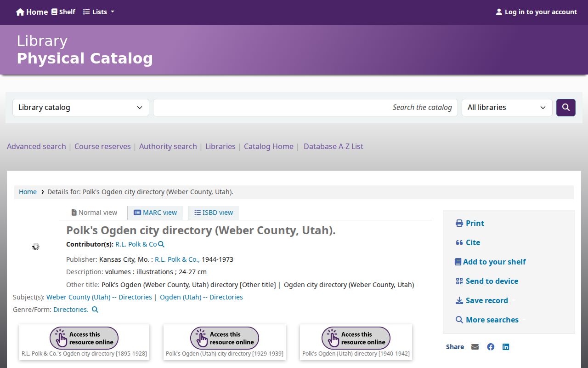Share the record by email icon

coord(475,347)
